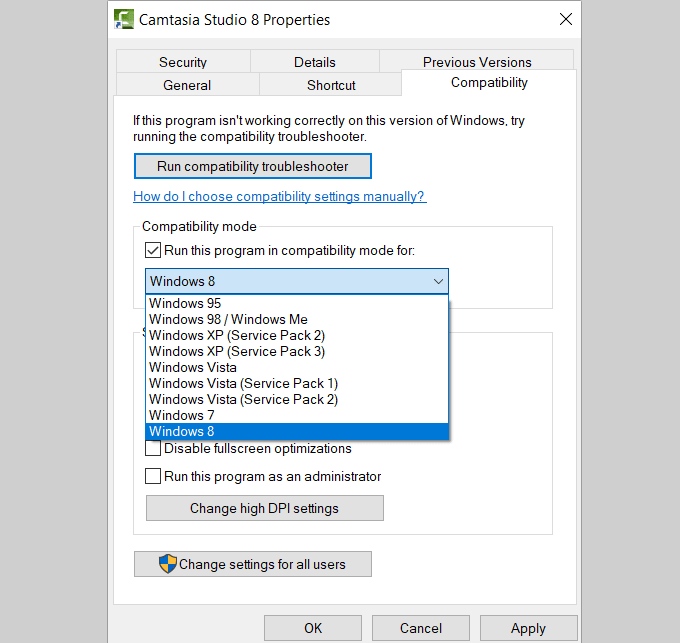Choose Windows 95 from the list

(x=297, y=303)
